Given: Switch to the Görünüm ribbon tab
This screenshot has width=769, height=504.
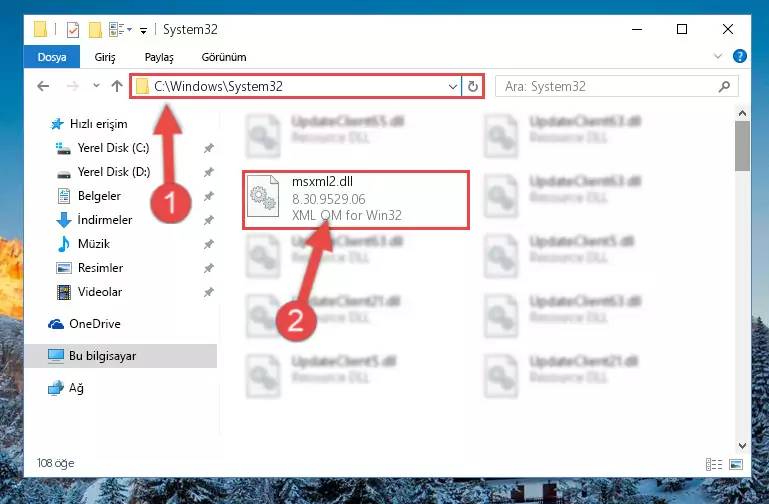Looking at the screenshot, I should click(x=224, y=57).
